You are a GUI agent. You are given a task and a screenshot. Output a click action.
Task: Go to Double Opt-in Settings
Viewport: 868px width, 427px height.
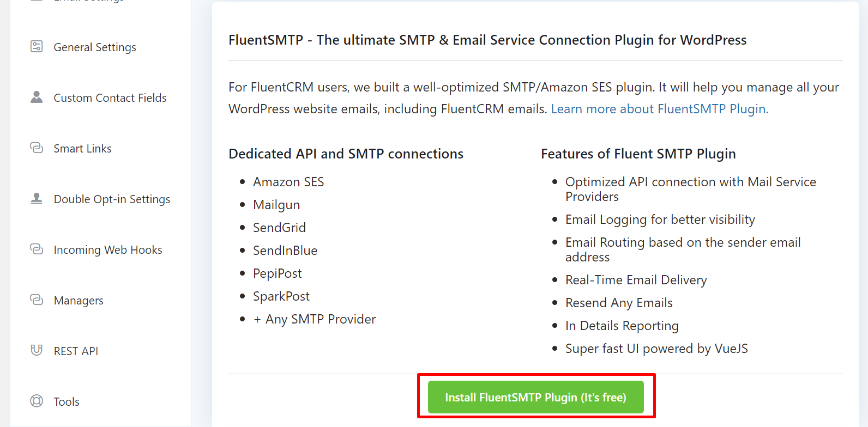pos(112,198)
